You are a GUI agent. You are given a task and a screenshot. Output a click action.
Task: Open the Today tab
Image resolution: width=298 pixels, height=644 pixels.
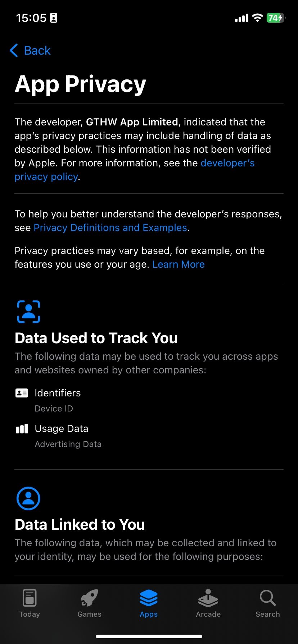(x=30, y=603)
